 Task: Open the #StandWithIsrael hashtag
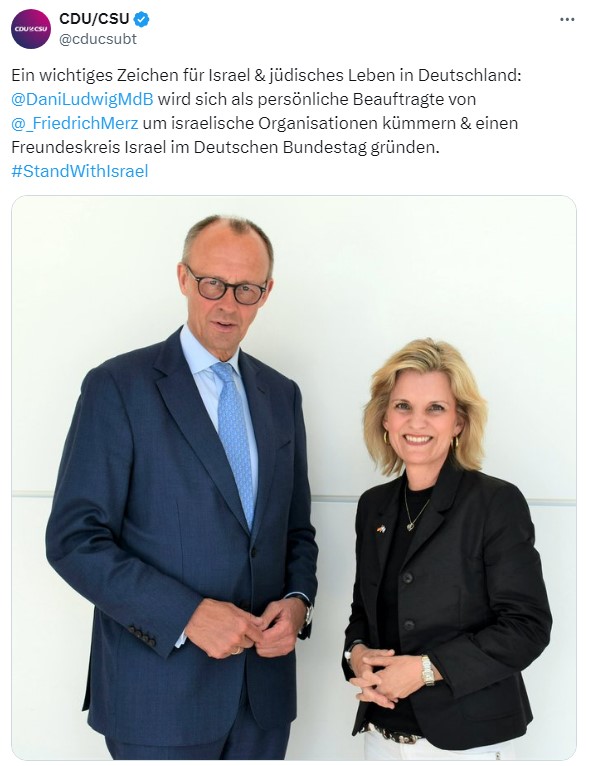80,171
